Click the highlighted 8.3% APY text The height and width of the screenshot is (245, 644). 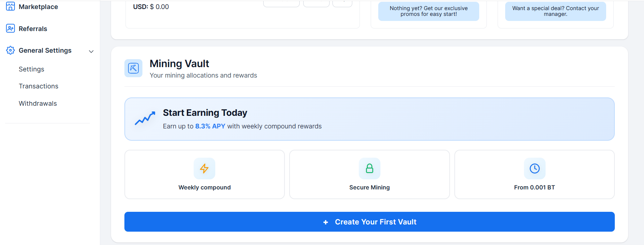pyautogui.click(x=210, y=126)
